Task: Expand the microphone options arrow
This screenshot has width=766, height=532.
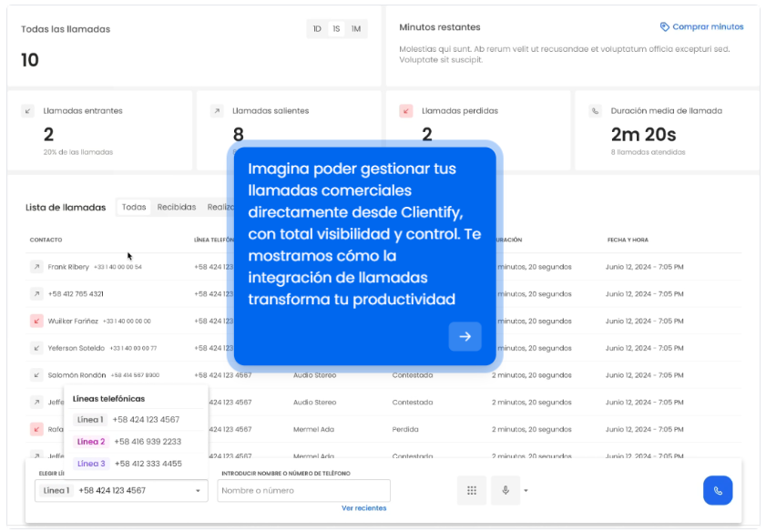Action: pyautogui.click(x=526, y=490)
